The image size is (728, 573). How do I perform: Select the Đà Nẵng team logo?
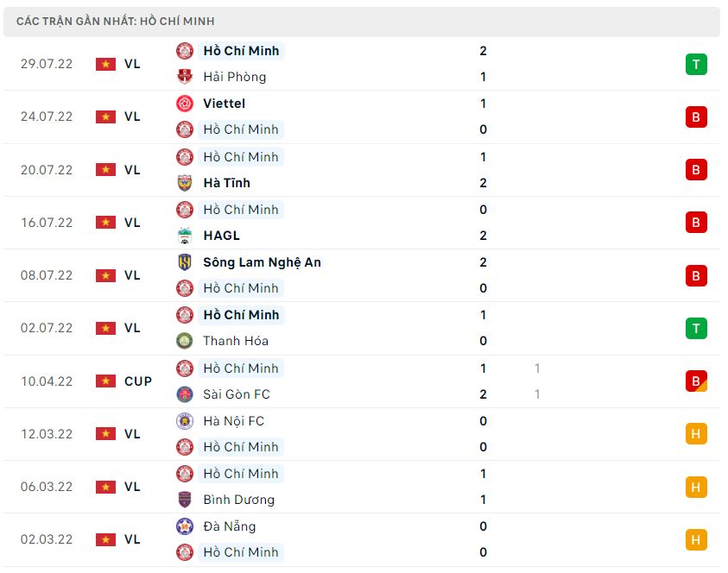click(183, 526)
